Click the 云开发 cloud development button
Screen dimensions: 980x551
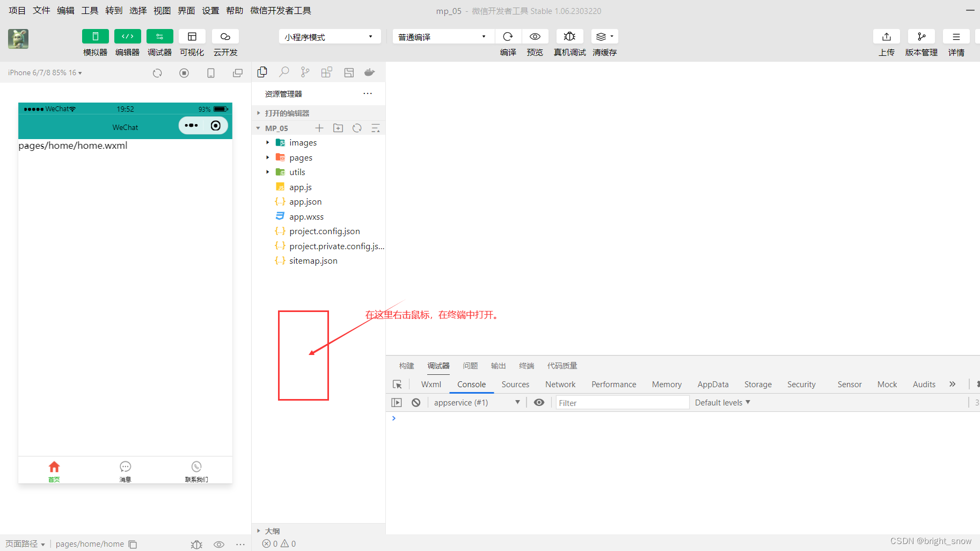(x=225, y=36)
